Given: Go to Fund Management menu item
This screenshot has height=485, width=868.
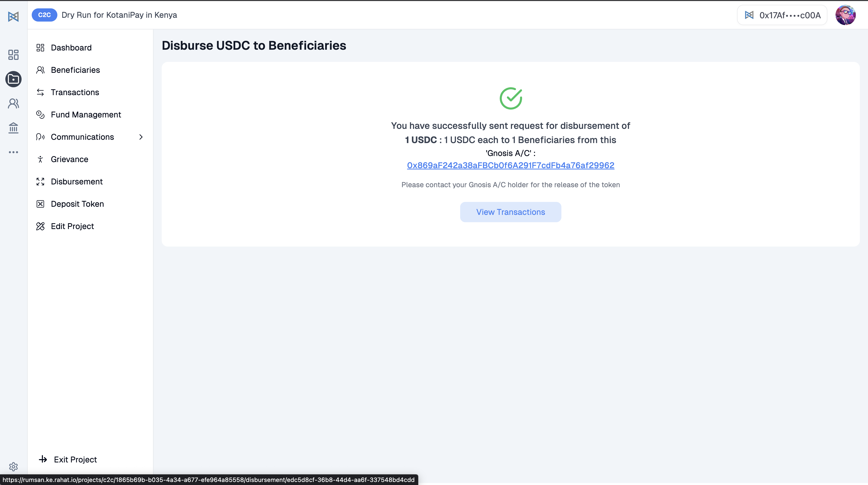Looking at the screenshot, I should coord(86,114).
